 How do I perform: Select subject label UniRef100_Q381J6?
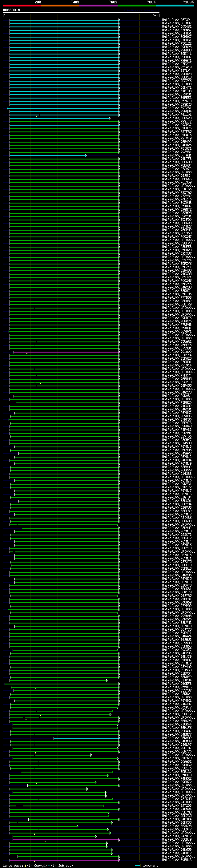point(177,768)
